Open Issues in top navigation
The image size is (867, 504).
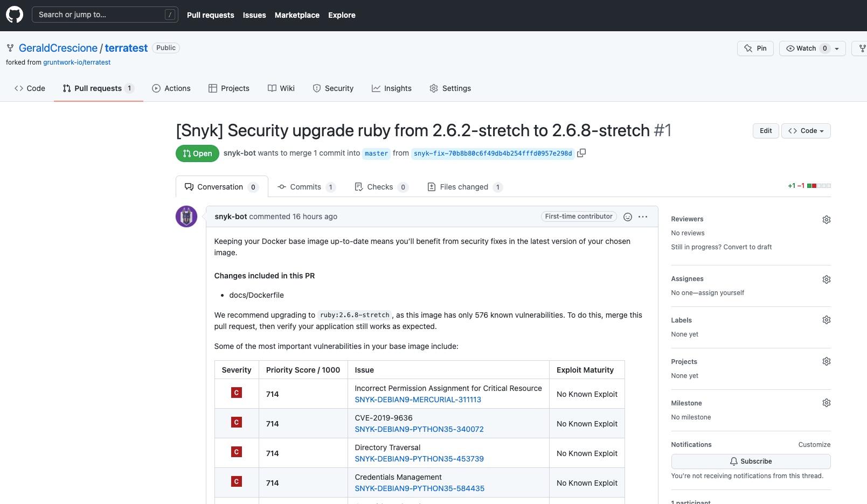tap(254, 15)
